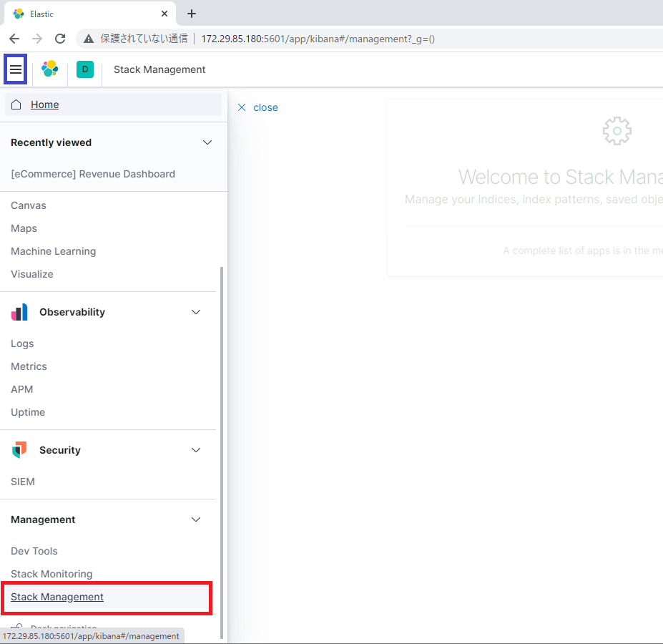663x644 pixels.
Task: Click the Home house icon
Action: click(x=16, y=104)
